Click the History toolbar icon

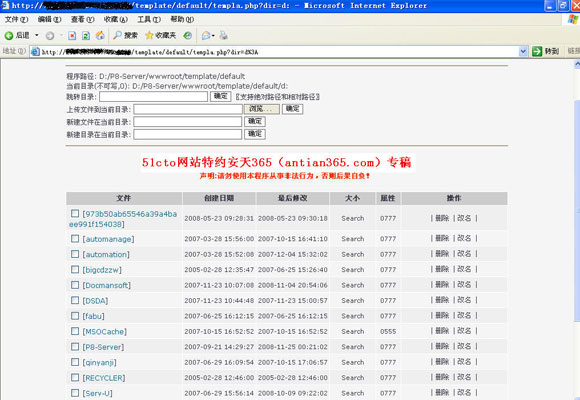188,36
